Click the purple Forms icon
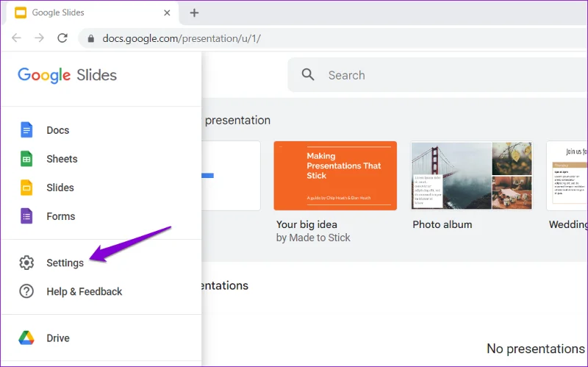 tap(26, 216)
